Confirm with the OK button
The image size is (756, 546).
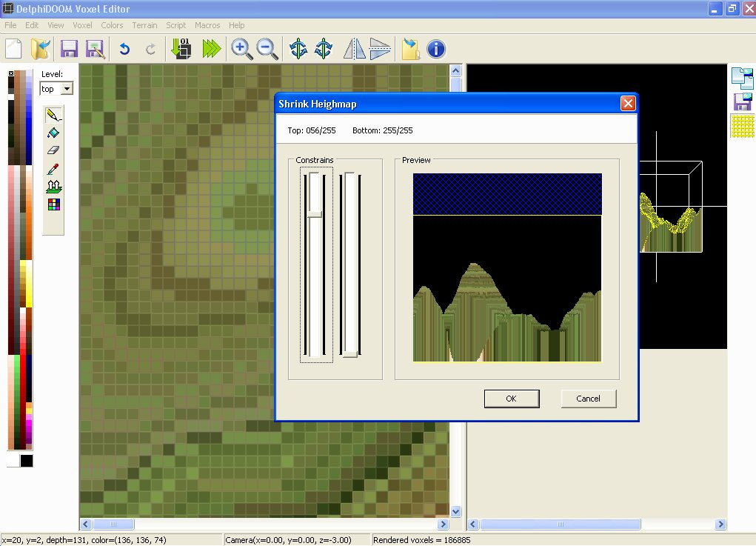click(x=511, y=398)
